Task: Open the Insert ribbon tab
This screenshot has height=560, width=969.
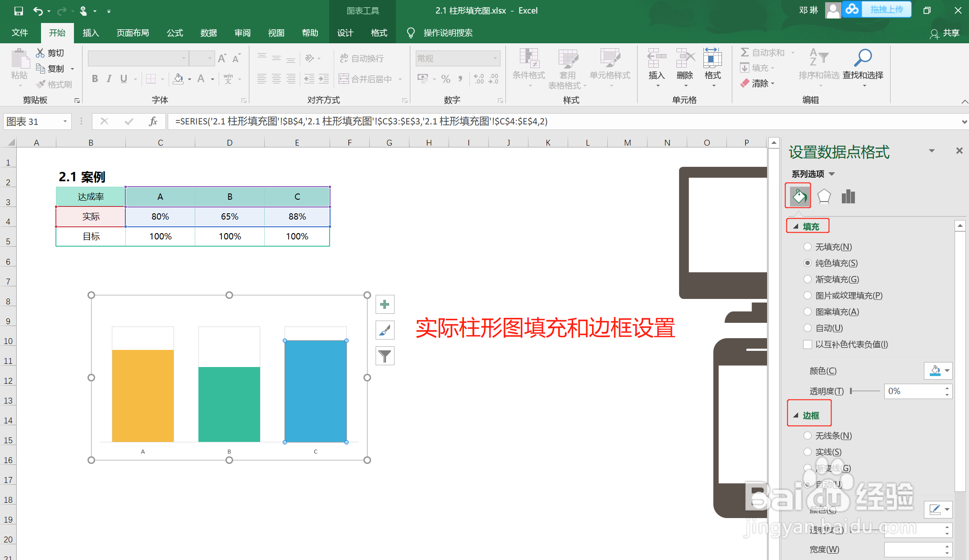Action: (91, 33)
